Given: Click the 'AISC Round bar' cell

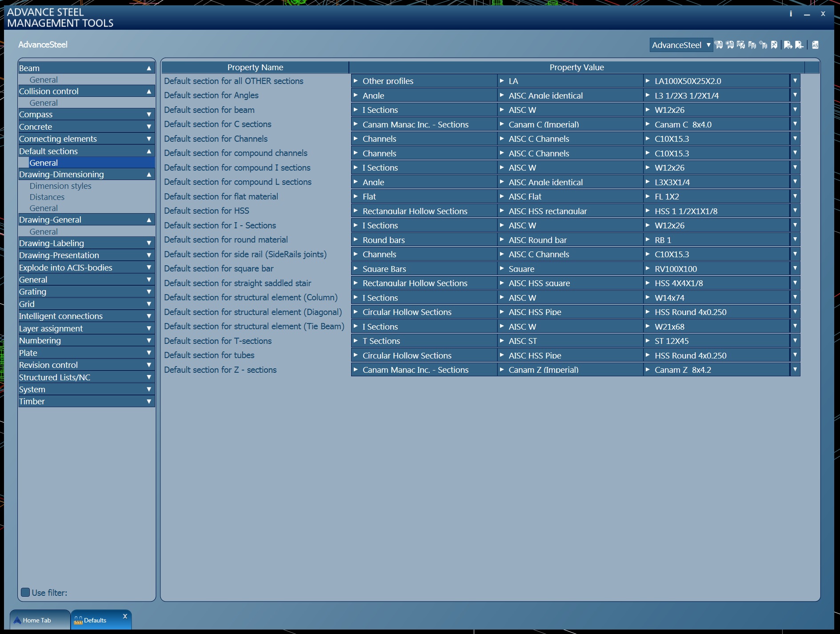Looking at the screenshot, I should coord(570,240).
